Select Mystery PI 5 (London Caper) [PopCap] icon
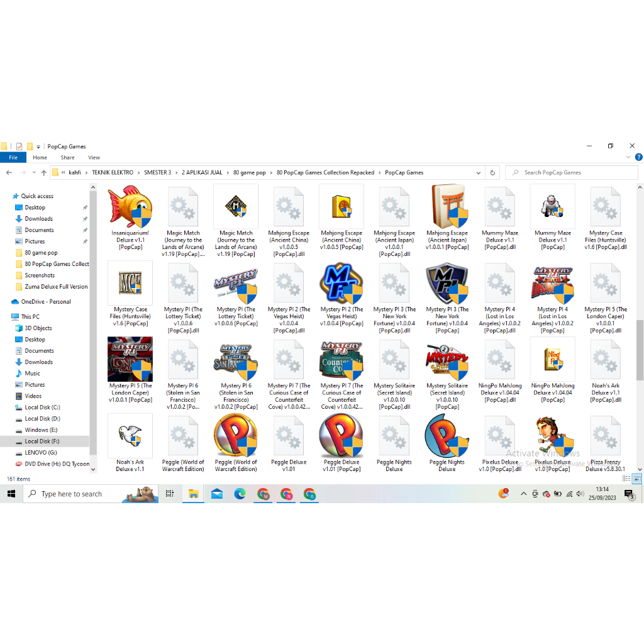Screen dimensions: 644x644 pyautogui.click(x=130, y=359)
